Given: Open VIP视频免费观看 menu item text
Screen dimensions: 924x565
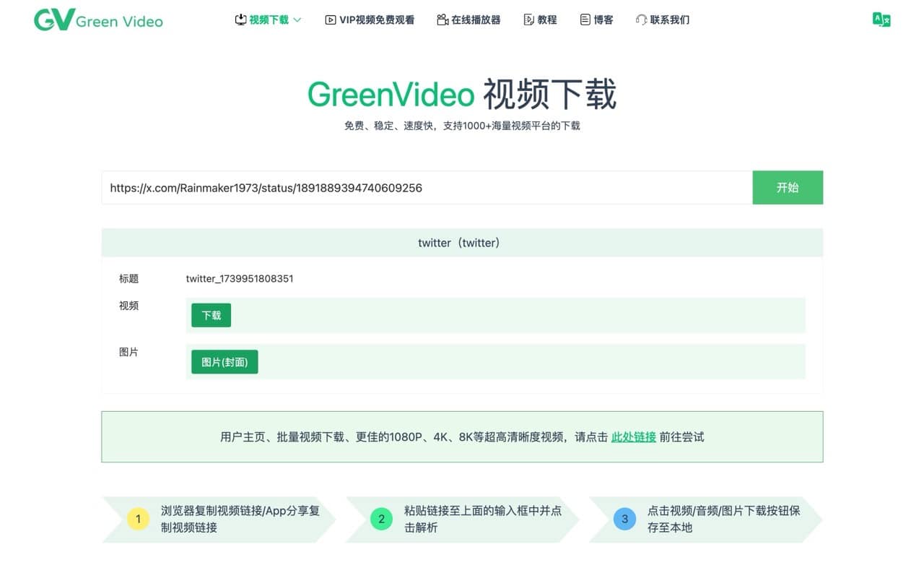Looking at the screenshot, I should (x=377, y=20).
